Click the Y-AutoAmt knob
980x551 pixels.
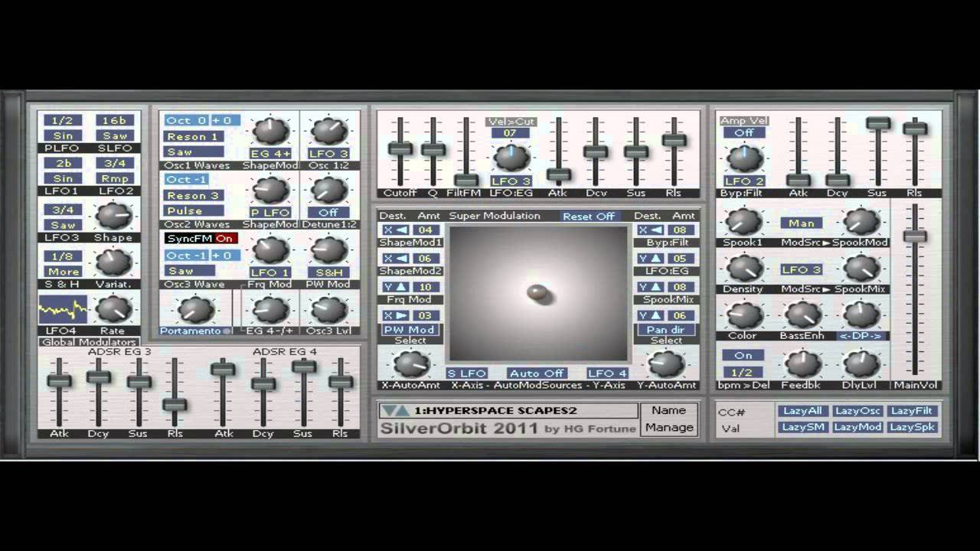(666, 364)
